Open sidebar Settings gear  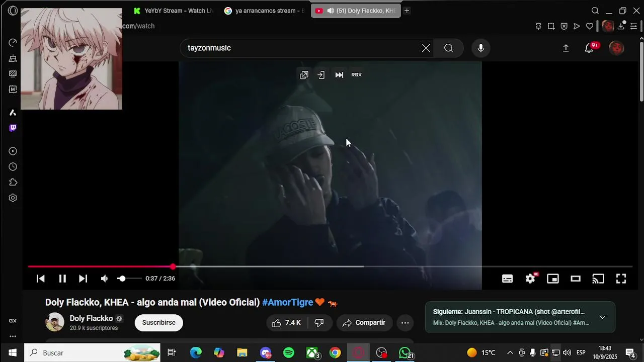(x=13, y=198)
